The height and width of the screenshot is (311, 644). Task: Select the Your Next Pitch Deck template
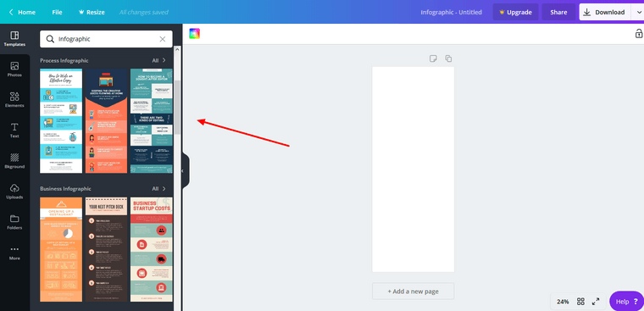107,249
